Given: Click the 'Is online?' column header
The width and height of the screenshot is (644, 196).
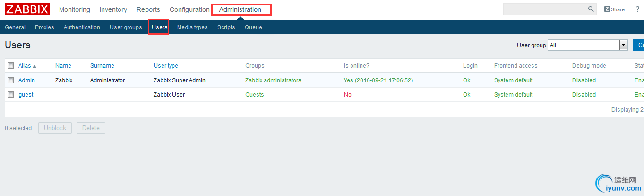Looking at the screenshot, I should [357, 66].
